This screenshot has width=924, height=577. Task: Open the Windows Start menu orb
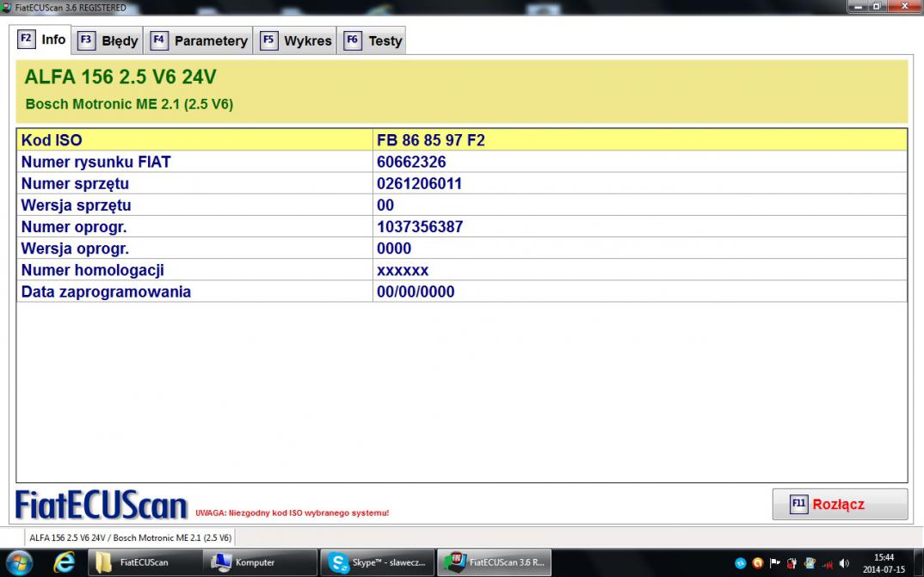click(x=20, y=562)
